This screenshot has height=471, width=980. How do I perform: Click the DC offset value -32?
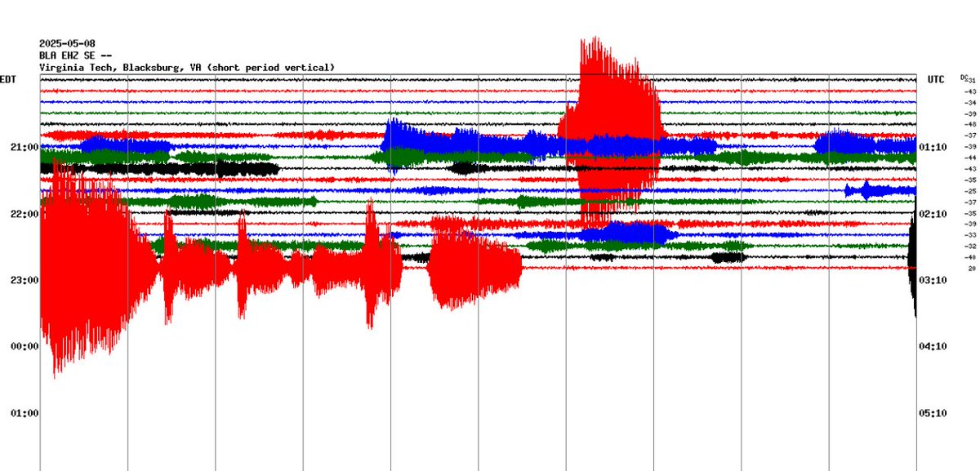point(970,245)
